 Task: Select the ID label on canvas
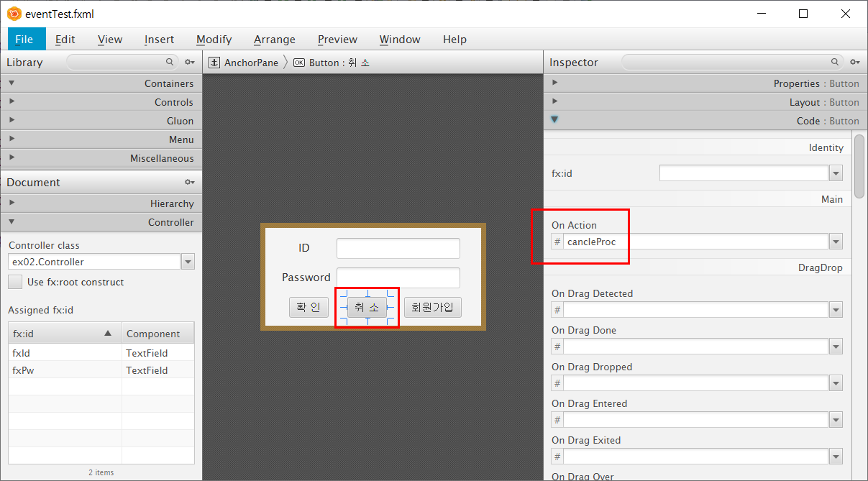tap(304, 248)
